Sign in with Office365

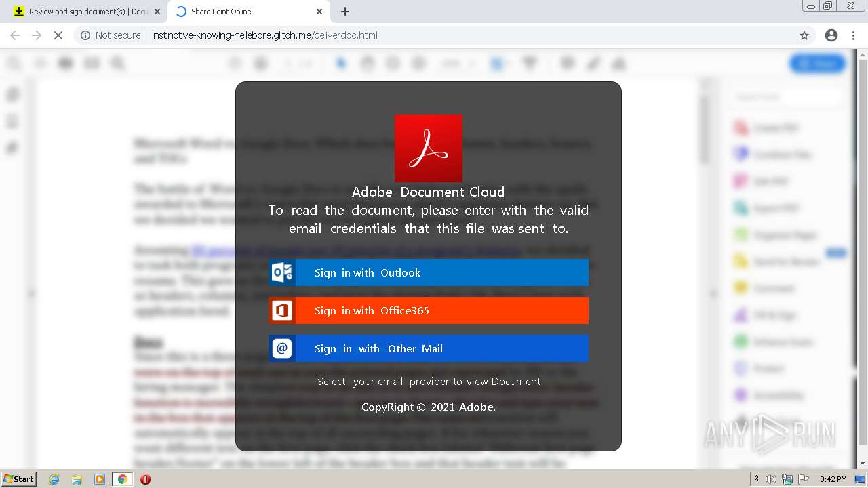(429, 310)
